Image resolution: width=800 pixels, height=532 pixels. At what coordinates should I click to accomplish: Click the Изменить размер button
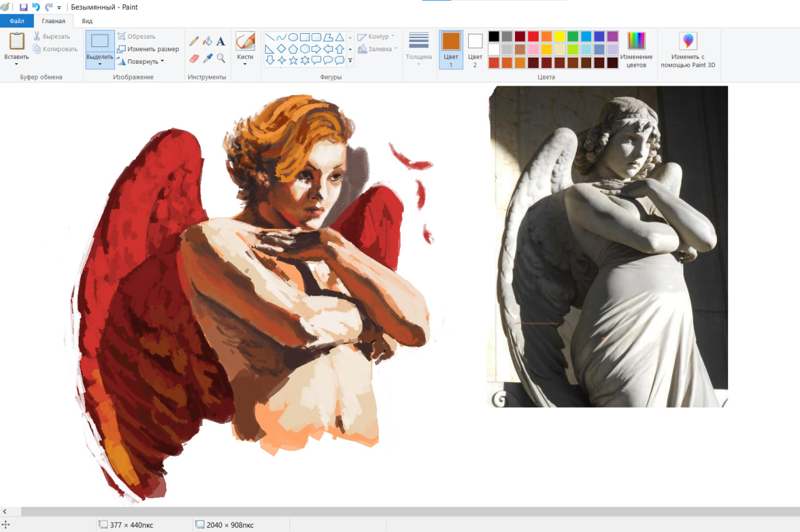(148, 49)
